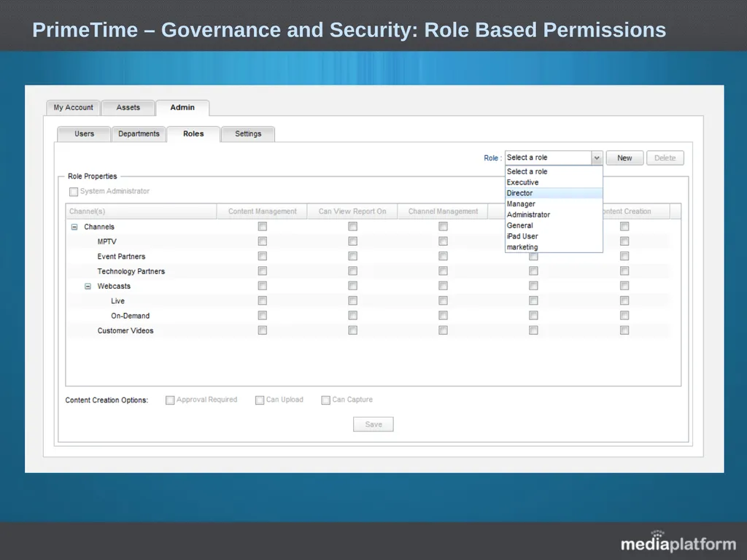747x560 pixels.
Task: Toggle Approval Required checkbox
Action: 170,400
